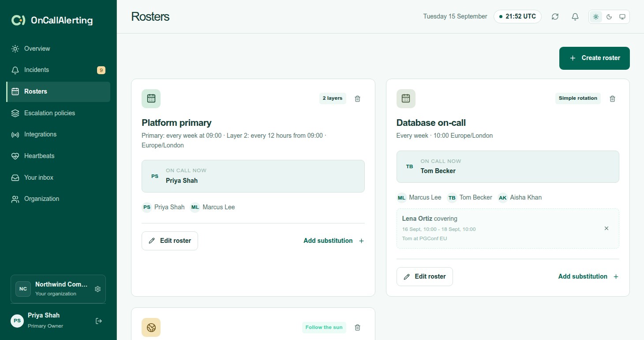Viewport: 644px width, 340px height.
Task: Click the Northwind organization name
Action: (61, 285)
